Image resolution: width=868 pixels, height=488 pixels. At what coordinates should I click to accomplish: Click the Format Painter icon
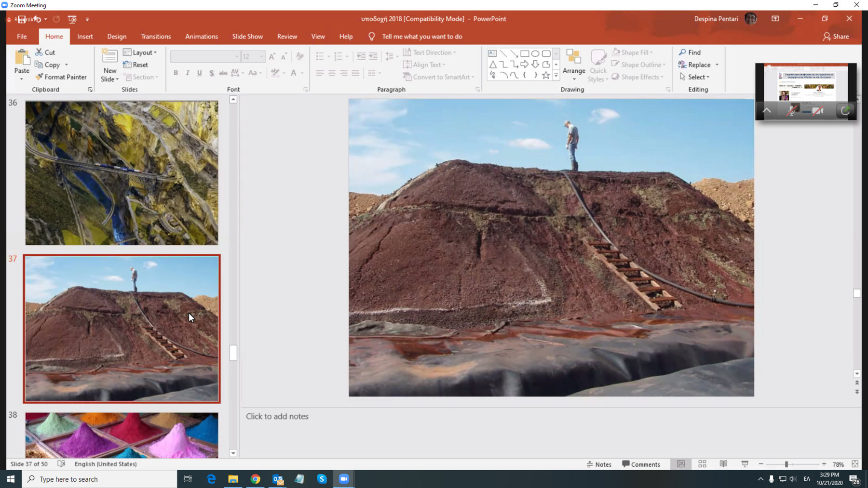click(x=40, y=77)
